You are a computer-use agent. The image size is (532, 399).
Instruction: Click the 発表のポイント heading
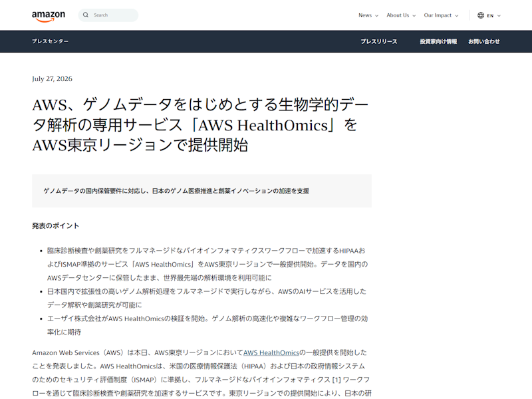point(56,225)
